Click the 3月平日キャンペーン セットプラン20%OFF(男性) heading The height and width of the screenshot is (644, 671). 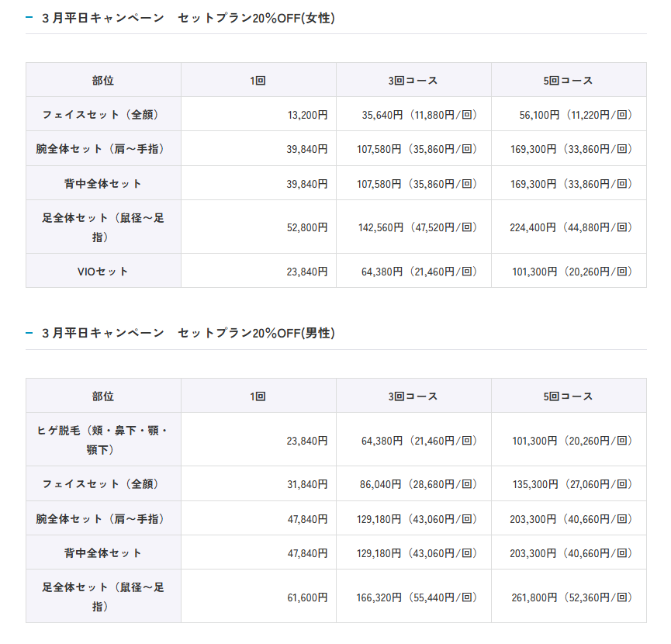point(189,333)
